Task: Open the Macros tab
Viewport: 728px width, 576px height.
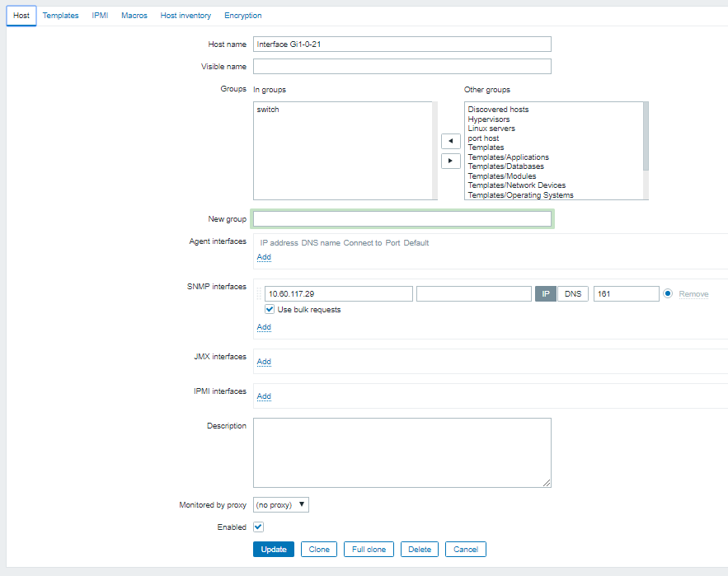Action: [134, 16]
